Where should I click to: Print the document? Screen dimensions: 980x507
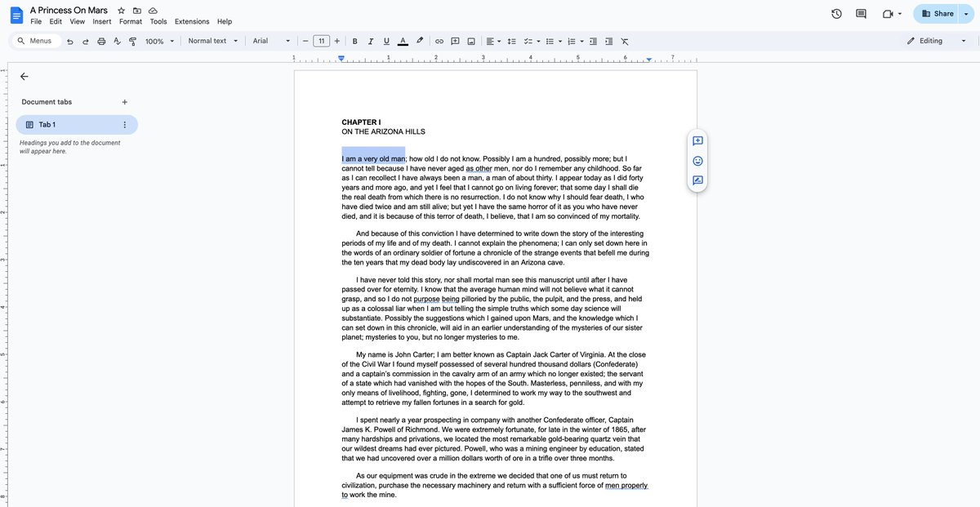tap(101, 41)
